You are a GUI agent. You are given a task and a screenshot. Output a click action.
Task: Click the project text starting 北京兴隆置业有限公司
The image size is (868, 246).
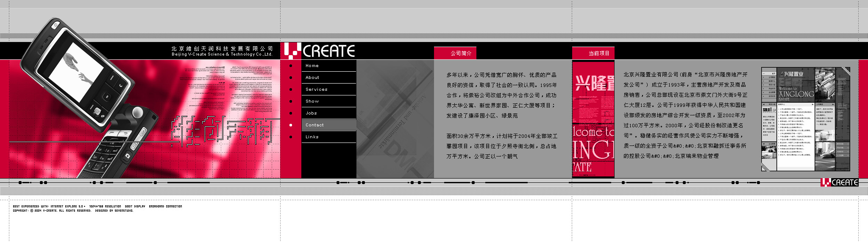click(685, 115)
